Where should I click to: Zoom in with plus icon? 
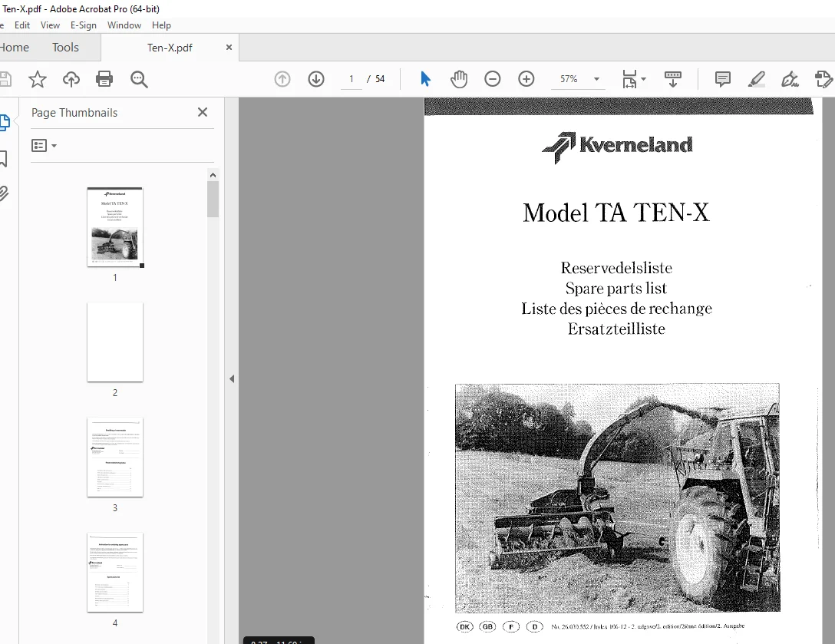[526, 79]
